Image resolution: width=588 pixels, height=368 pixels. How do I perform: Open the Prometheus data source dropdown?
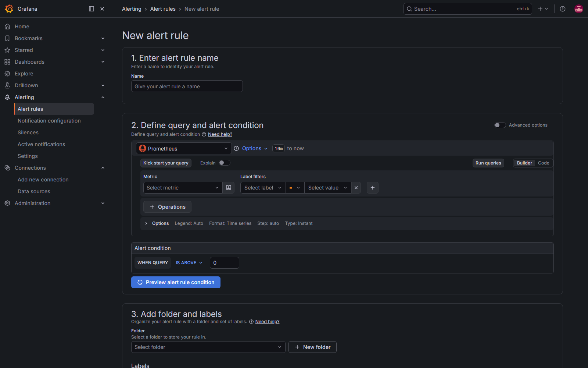[x=184, y=148]
